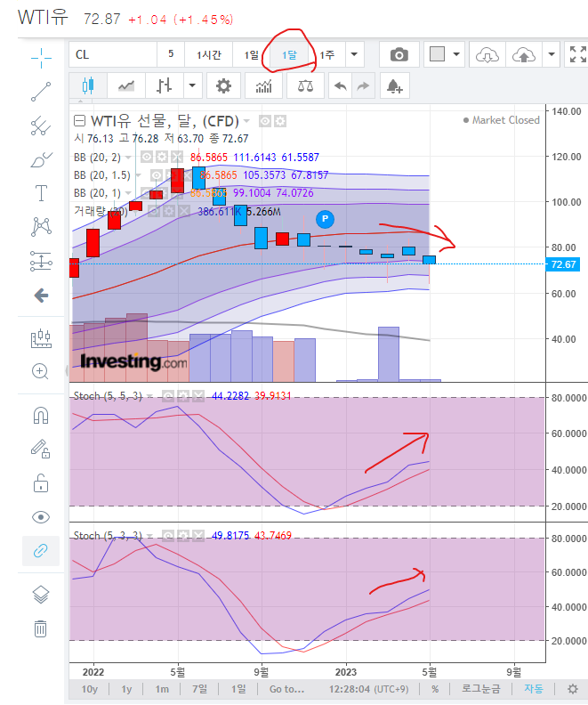Toggle magnet mode

[41, 416]
